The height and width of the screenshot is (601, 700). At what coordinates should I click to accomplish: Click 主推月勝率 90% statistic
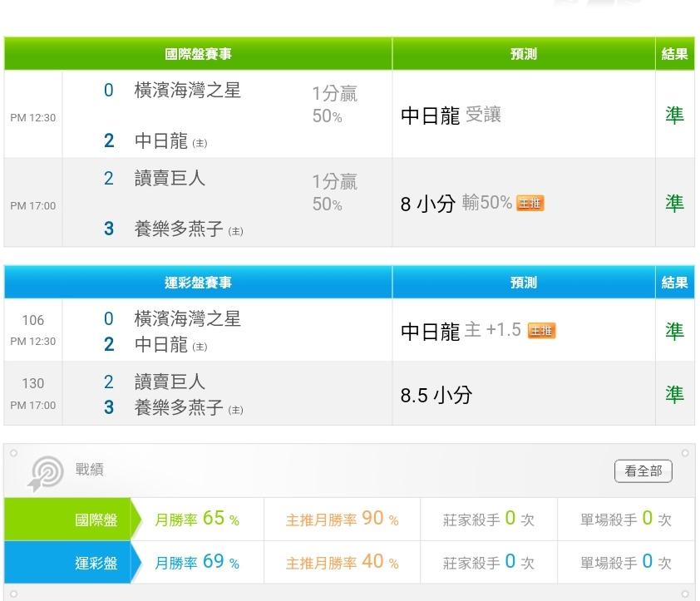[342, 519]
